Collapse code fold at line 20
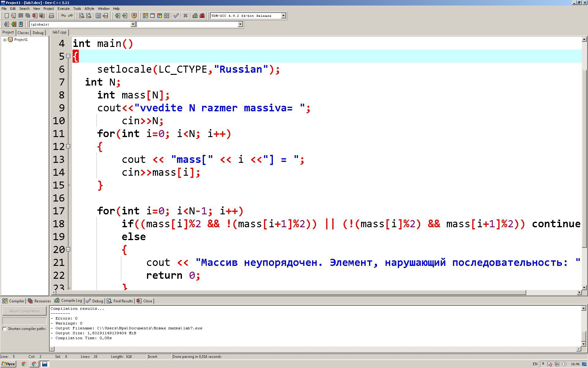 coord(68,249)
